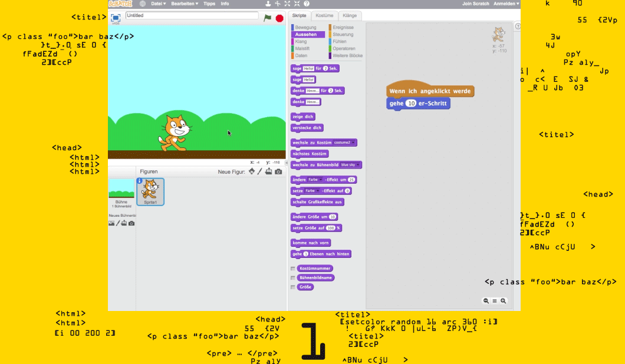Click value 10 in gehe er-Schritt block
The width and height of the screenshot is (625, 364).
pyautogui.click(x=411, y=104)
